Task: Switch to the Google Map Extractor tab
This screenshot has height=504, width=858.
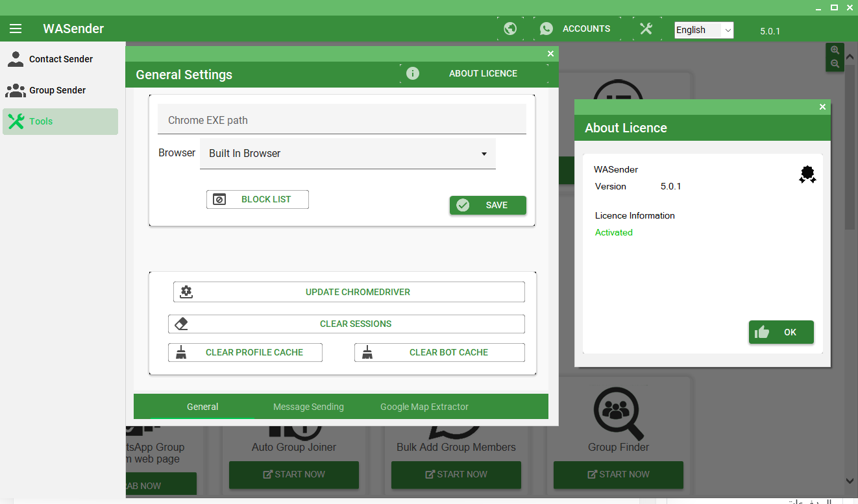Action: [x=424, y=407]
